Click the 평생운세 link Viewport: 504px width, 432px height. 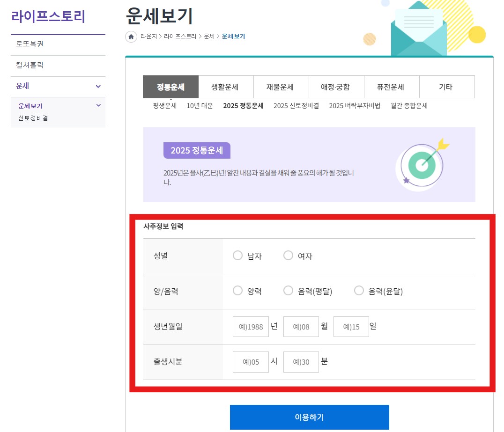(x=164, y=106)
